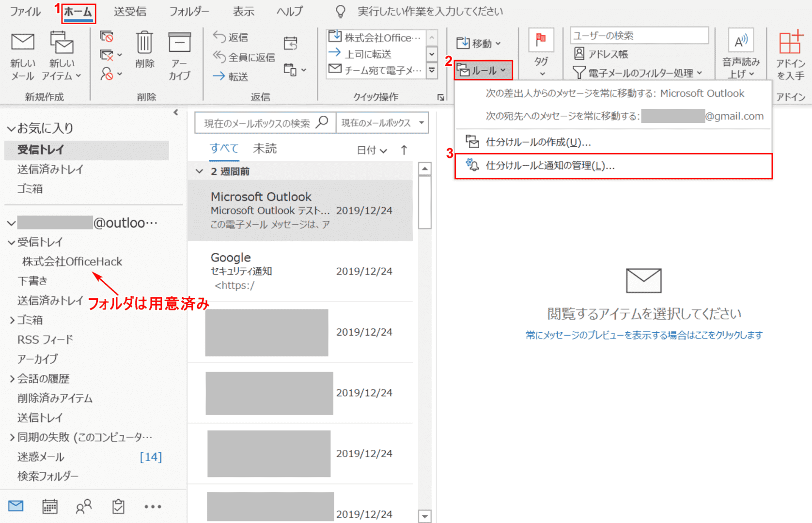Viewport: 812px width, 523px height.
Task: Click the Forward (転送) icon
Action: [219, 77]
